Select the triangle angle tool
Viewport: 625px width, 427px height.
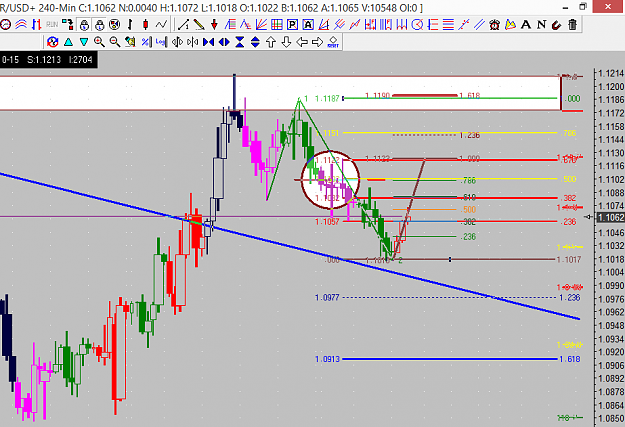(324, 25)
